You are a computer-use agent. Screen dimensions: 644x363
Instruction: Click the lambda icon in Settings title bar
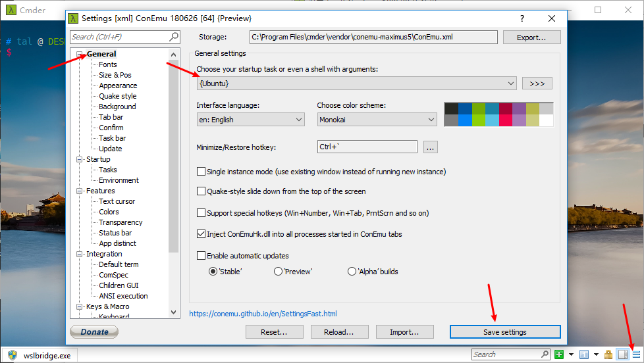[73, 18]
